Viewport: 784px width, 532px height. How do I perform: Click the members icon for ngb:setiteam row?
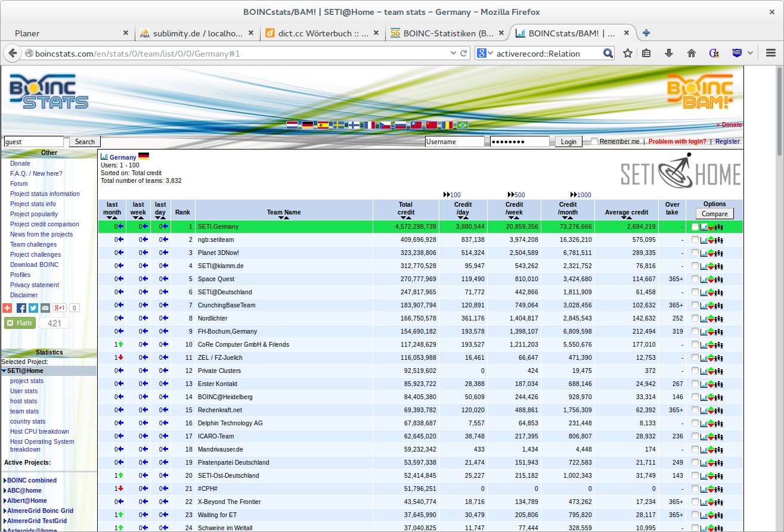pos(718,240)
